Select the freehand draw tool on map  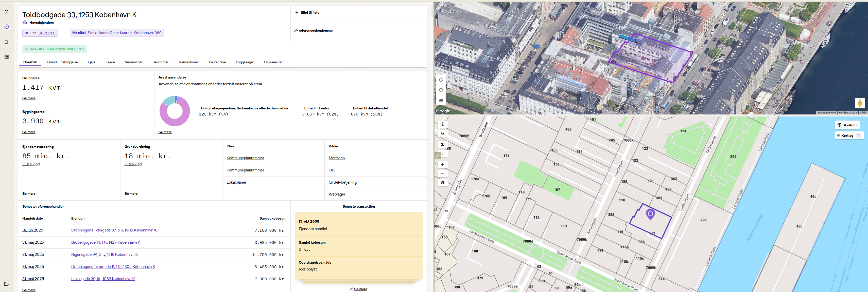pyautogui.click(x=442, y=133)
